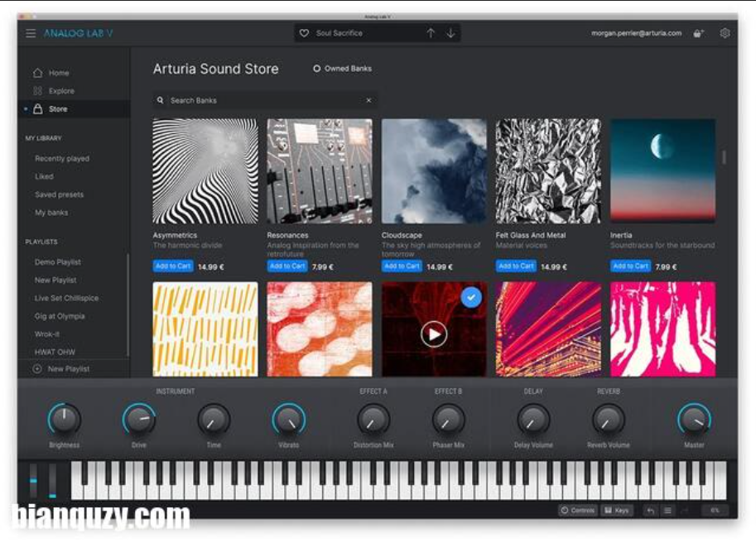Go to previous preset with the up arrow

pos(431,33)
